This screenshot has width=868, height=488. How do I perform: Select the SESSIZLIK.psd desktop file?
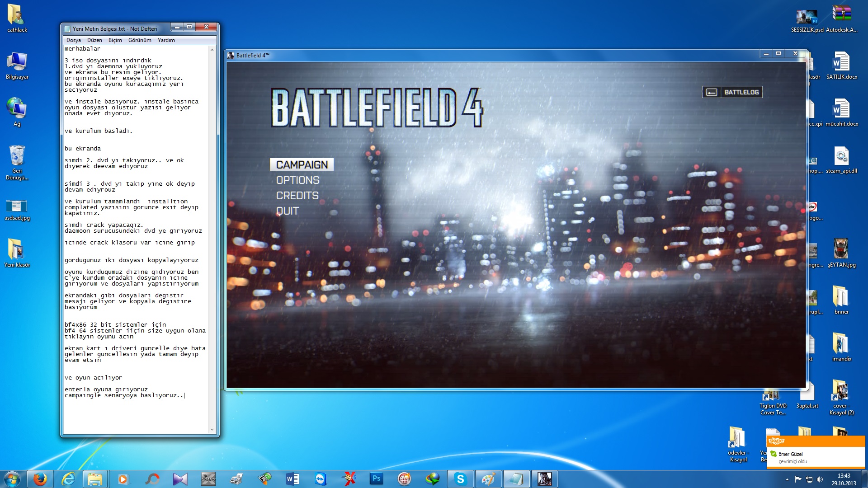[x=807, y=20]
